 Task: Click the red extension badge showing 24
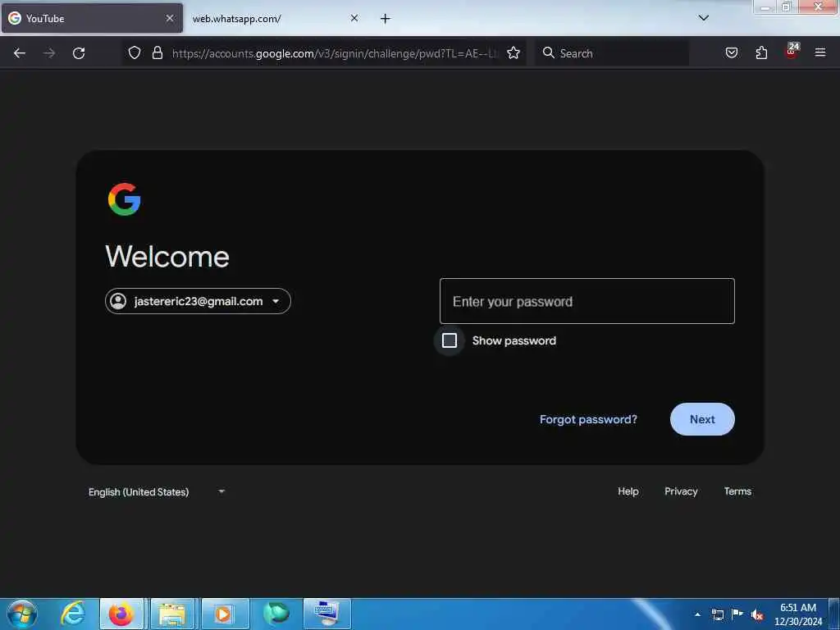tap(792, 51)
